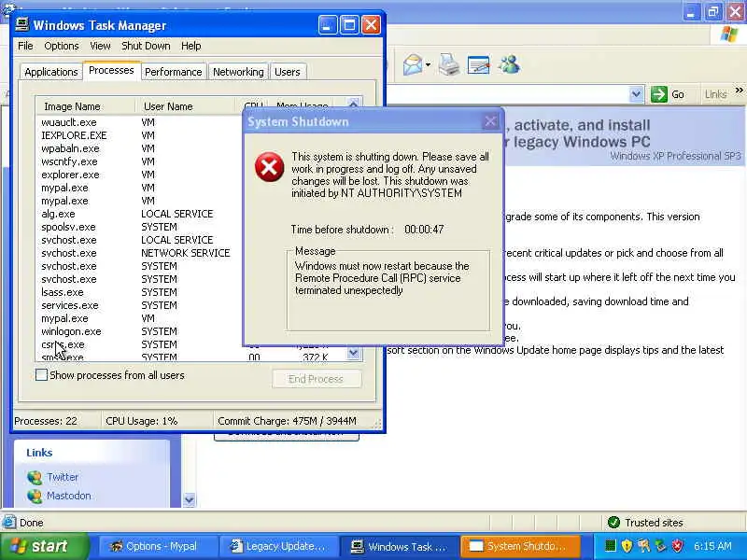Click the disabled End Process button
This screenshot has width=747, height=560.
tap(317, 379)
